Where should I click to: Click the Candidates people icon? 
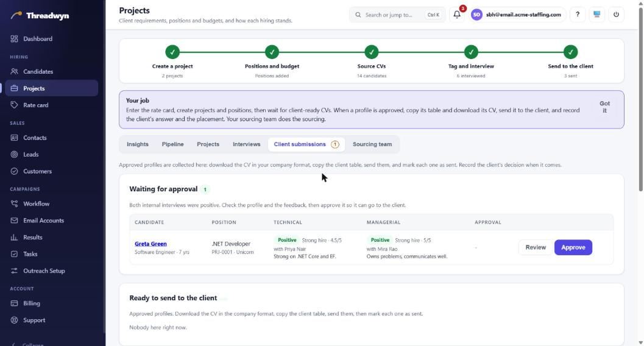pyautogui.click(x=15, y=71)
